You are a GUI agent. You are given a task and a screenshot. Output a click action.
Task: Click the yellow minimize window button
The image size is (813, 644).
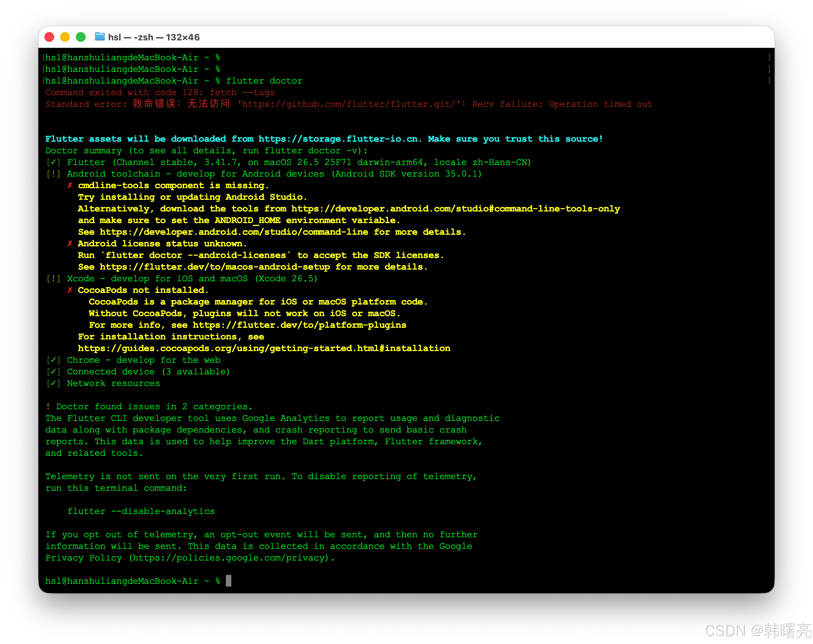[x=65, y=37]
